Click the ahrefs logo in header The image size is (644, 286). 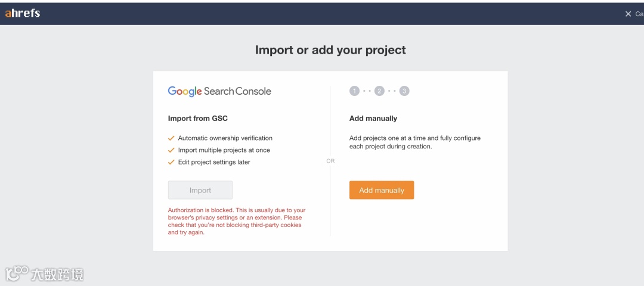tap(23, 13)
